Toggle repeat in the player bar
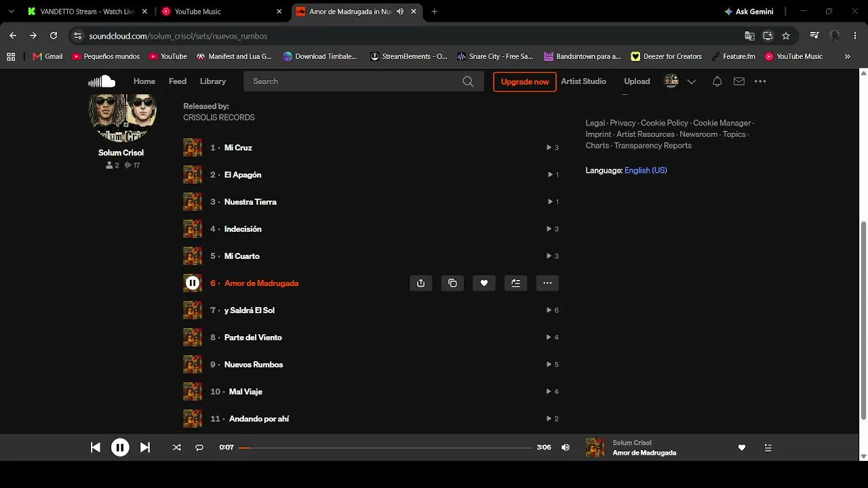The width and height of the screenshot is (868, 488). point(199,447)
